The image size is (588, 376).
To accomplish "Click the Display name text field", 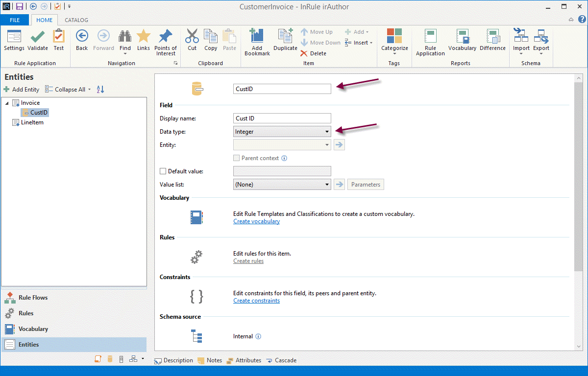I will pyautogui.click(x=282, y=118).
